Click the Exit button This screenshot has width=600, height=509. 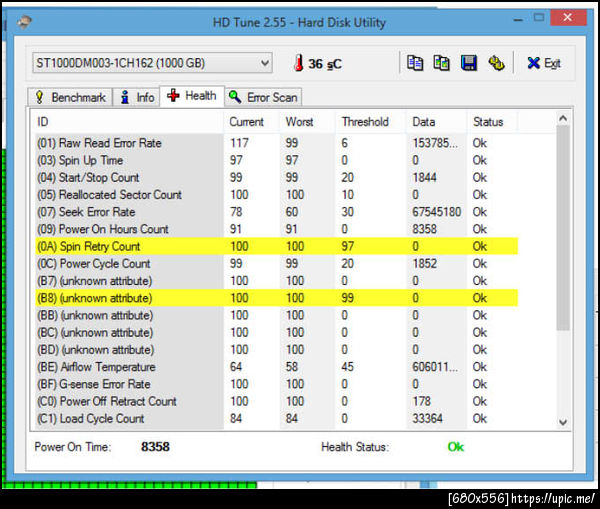click(544, 63)
